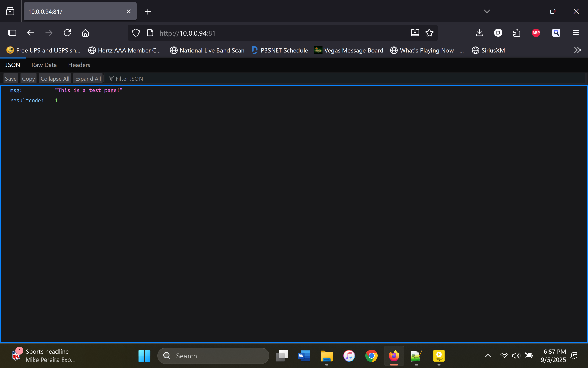
Task: Open tracking protection shield icon
Action: click(x=136, y=33)
